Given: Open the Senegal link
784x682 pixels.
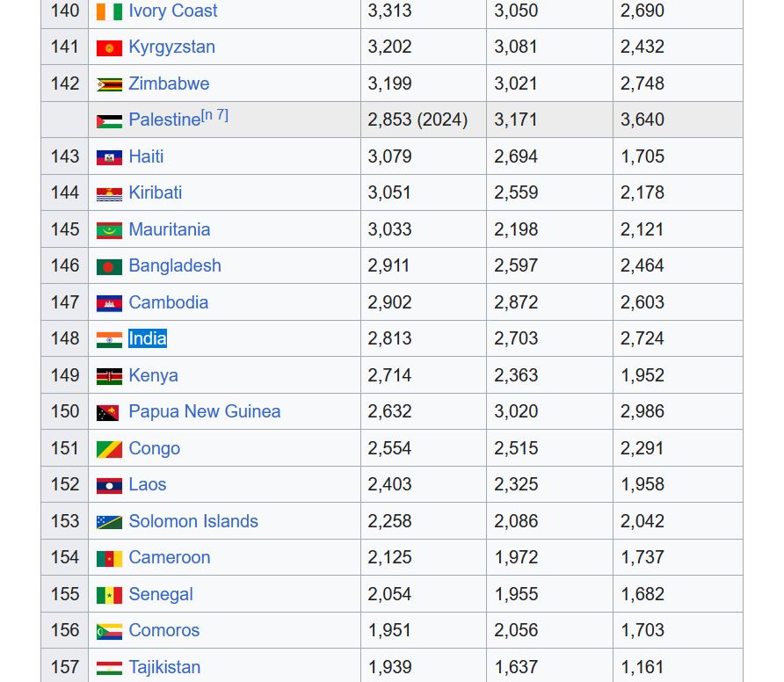Looking at the screenshot, I should 161,594.
